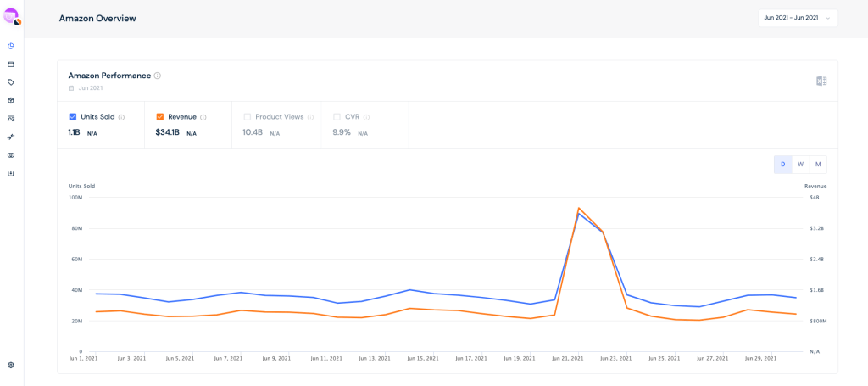Click the user avatar logo
The height and width of the screenshot is (386, 868).
click(12, 17)
